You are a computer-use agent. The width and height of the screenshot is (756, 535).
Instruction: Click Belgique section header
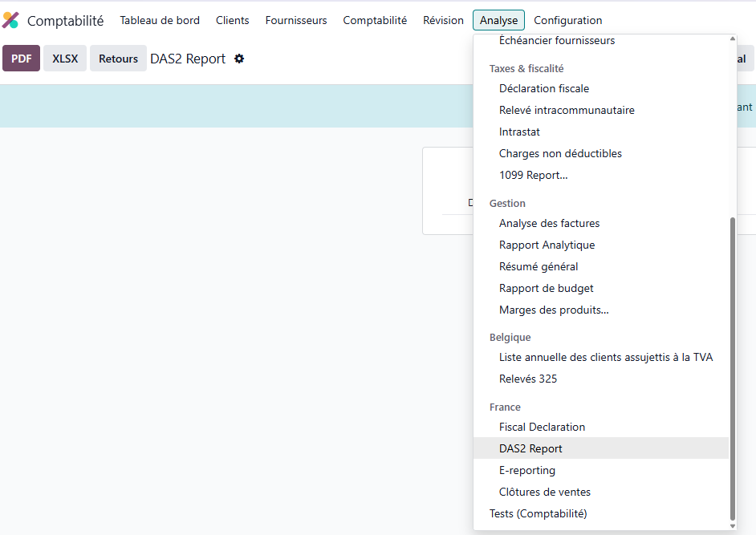510,338
